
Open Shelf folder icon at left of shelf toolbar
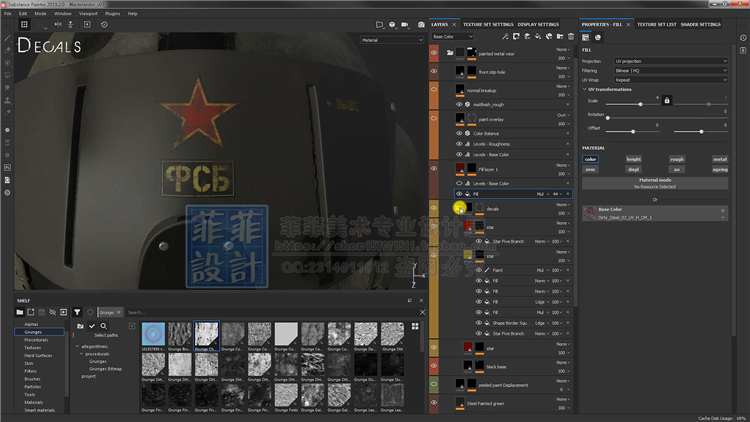(x=20, y=312)
